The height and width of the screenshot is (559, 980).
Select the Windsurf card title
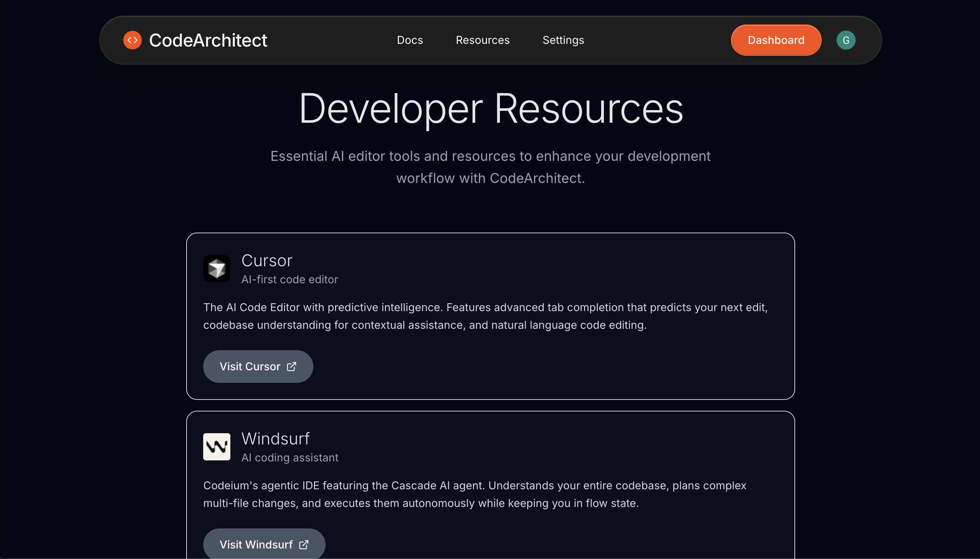275,438
